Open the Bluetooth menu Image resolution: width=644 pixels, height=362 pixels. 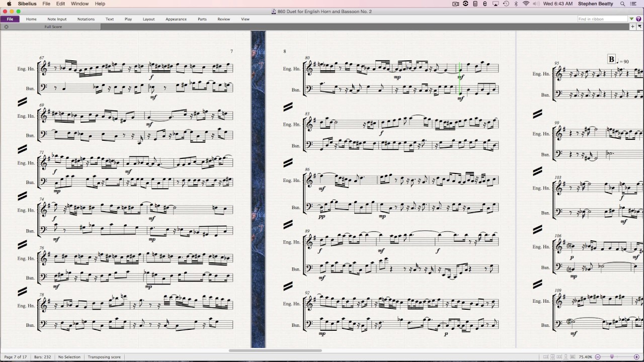pos(516,4)
